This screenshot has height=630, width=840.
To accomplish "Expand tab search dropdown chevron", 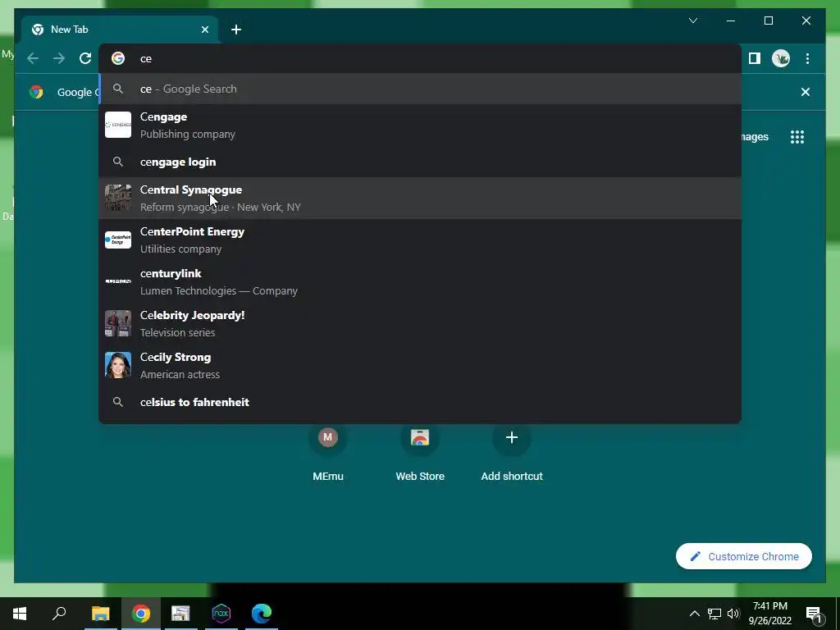I will [693, 21].
